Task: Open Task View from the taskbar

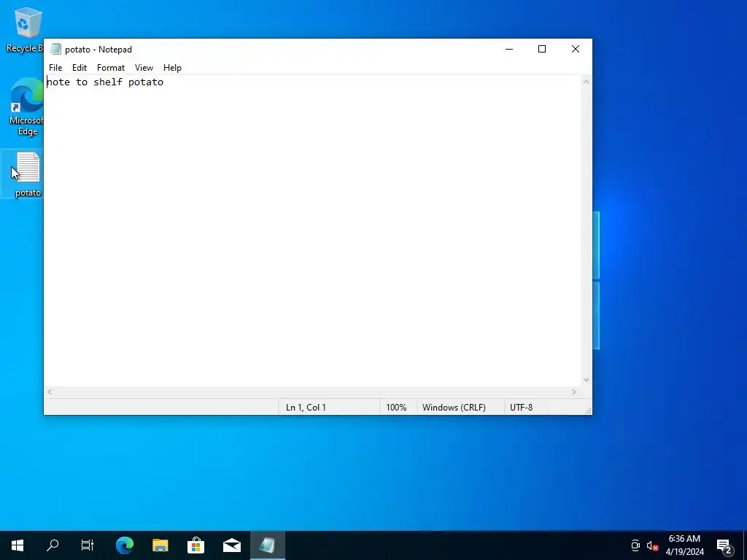Action: click(88, 545)
